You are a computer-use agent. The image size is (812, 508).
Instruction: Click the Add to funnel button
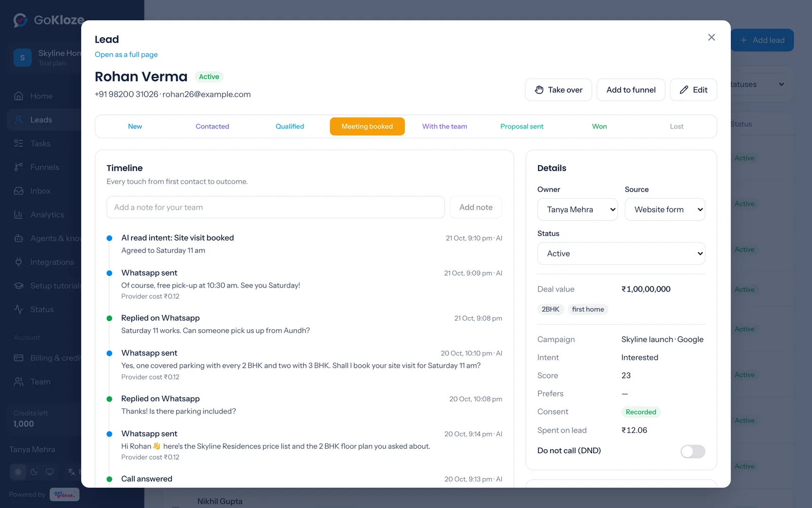(x=631, y=90)
